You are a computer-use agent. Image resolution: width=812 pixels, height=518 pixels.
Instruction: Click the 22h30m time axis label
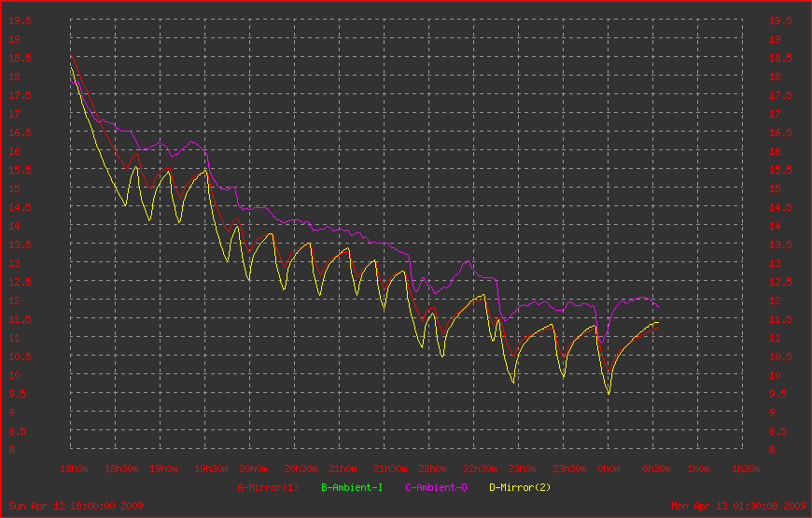click(480, 469)
